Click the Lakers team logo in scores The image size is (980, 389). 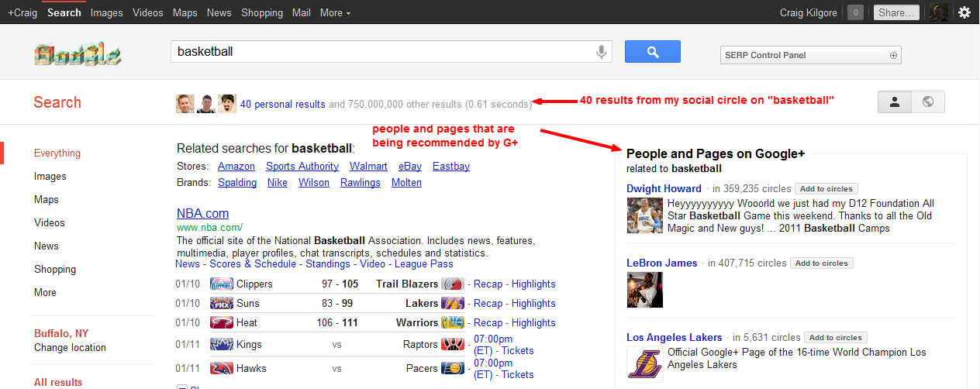453,303
